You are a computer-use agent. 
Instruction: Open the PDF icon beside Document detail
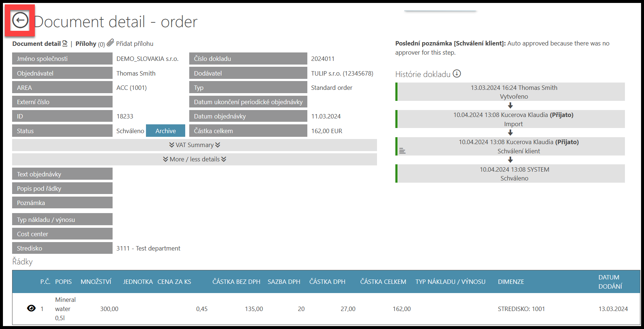pyautogui.click(x=65, y=44)
